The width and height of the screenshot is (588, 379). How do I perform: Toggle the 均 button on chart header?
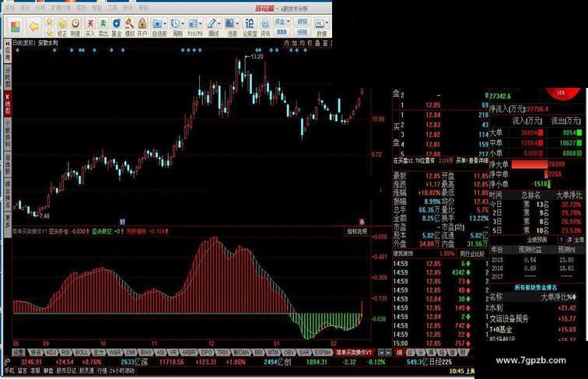click(303, 43)
